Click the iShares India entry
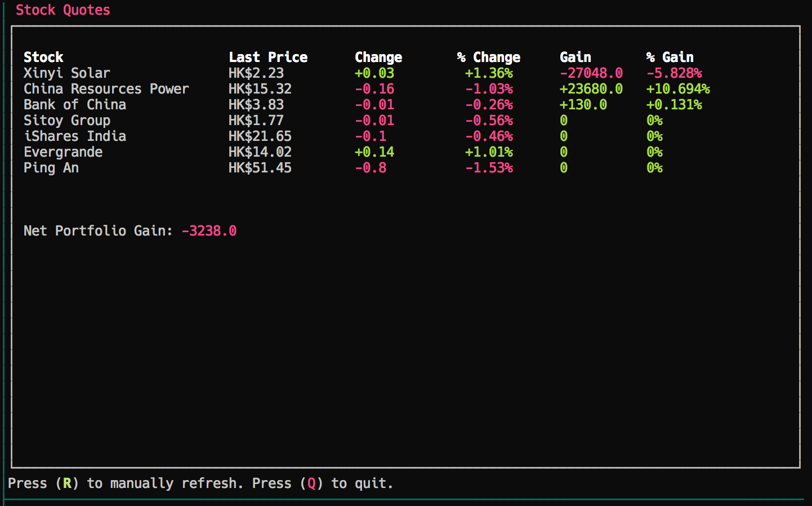Screen dimensions: 812x506 pos(75,136)
